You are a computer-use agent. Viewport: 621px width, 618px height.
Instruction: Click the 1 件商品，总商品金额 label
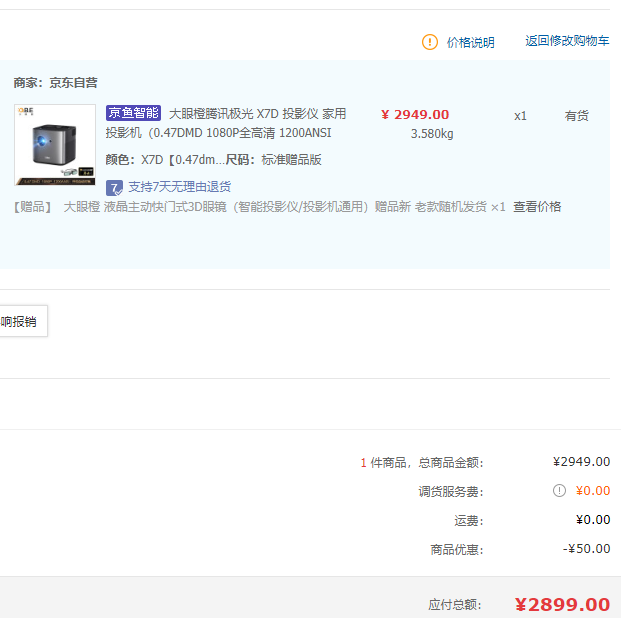pyautogui.click(x=422, y=463)
